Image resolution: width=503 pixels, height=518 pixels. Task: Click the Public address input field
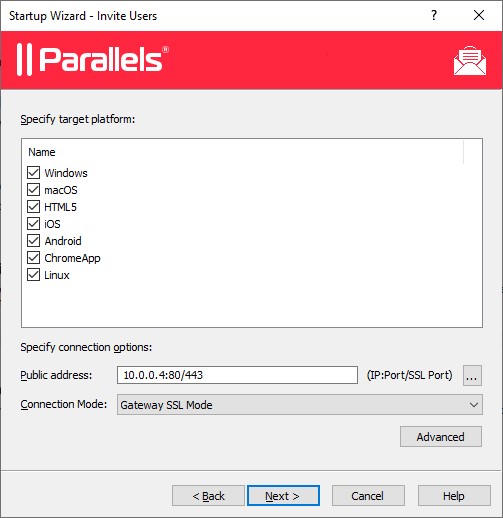(x=237, y=375)
